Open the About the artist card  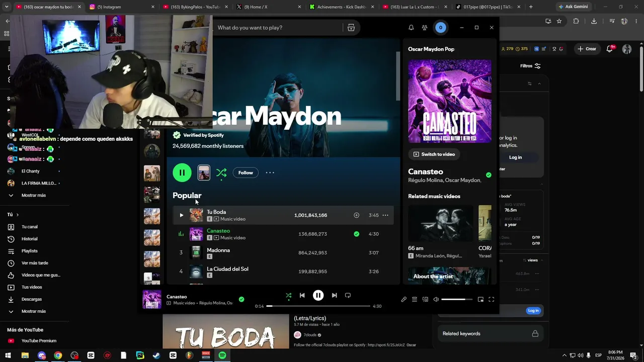coord(450,276)
